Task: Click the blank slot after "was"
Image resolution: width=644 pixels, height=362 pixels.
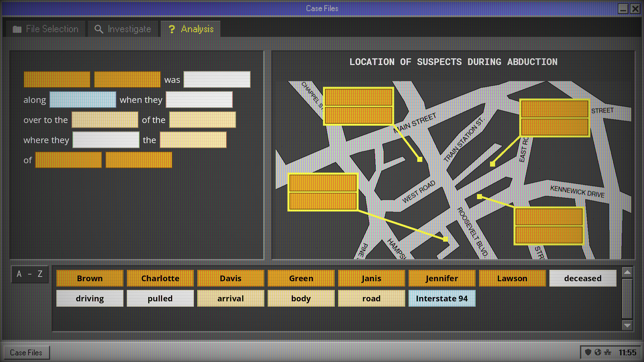Action: pyautogui.click(x=217, y=79)
